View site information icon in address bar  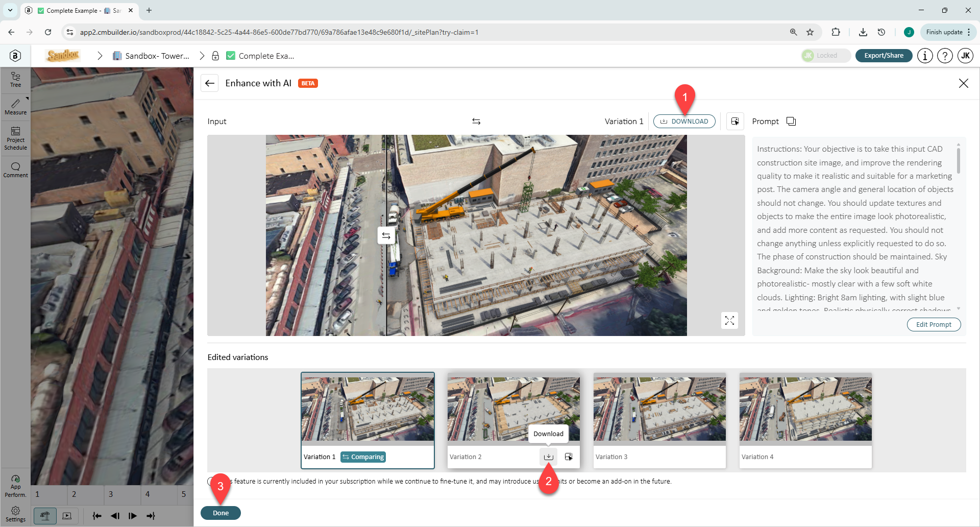click(x=70, y=32)
